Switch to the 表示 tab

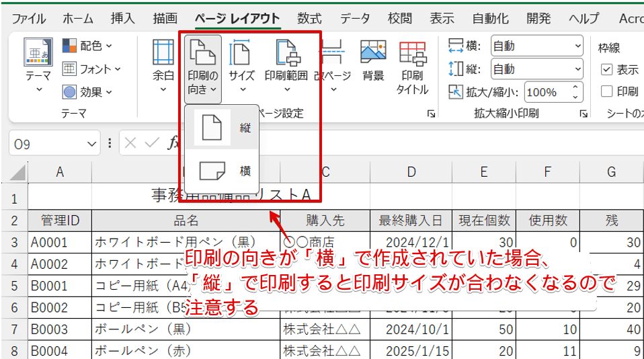[442, 18]
